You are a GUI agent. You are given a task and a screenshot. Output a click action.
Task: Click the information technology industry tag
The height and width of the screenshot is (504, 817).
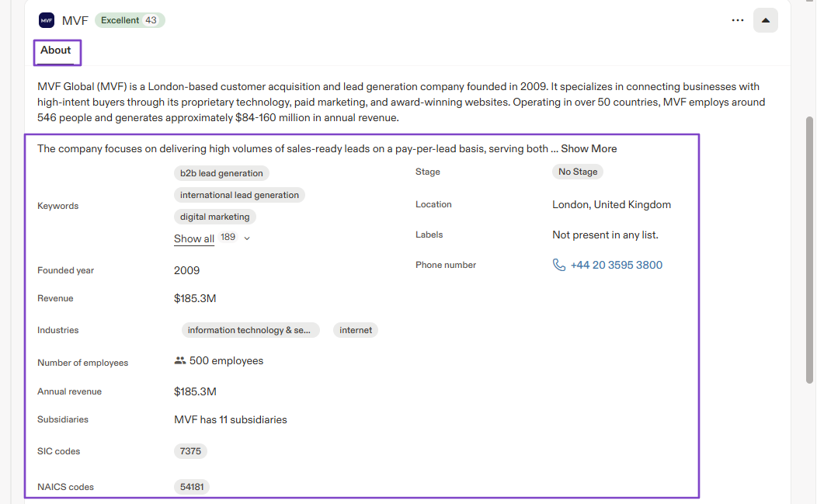249,330
